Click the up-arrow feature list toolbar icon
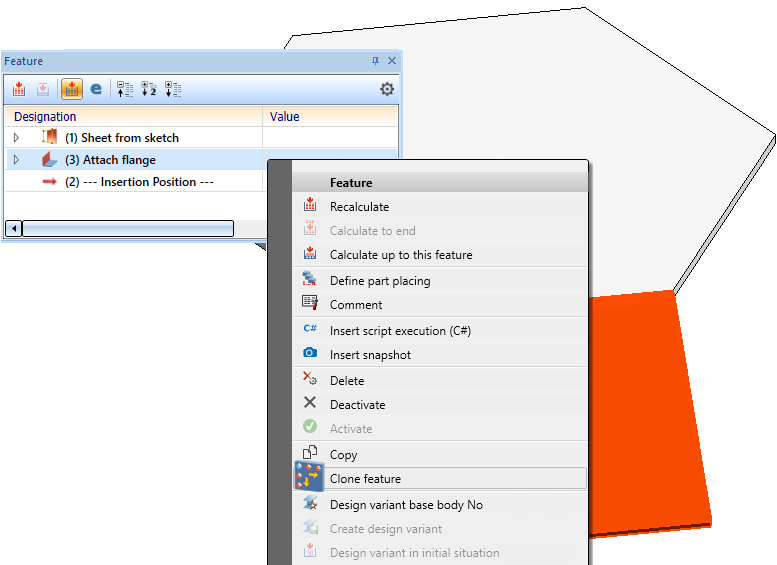 coord(125,89)
